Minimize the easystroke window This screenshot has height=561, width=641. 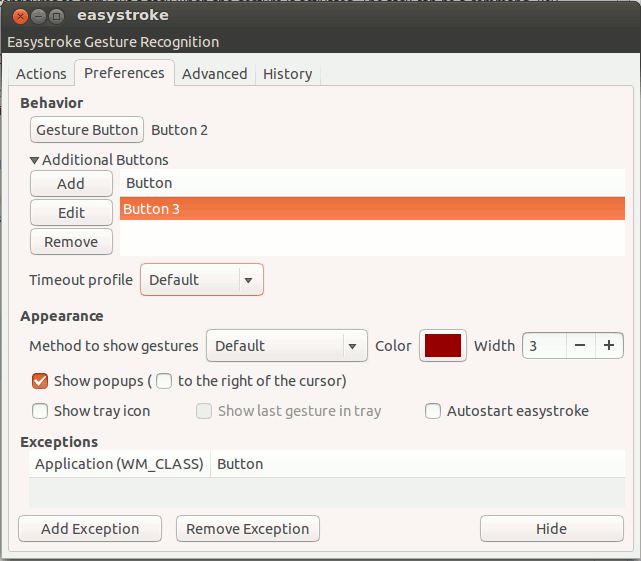click(x=38, y=16)
